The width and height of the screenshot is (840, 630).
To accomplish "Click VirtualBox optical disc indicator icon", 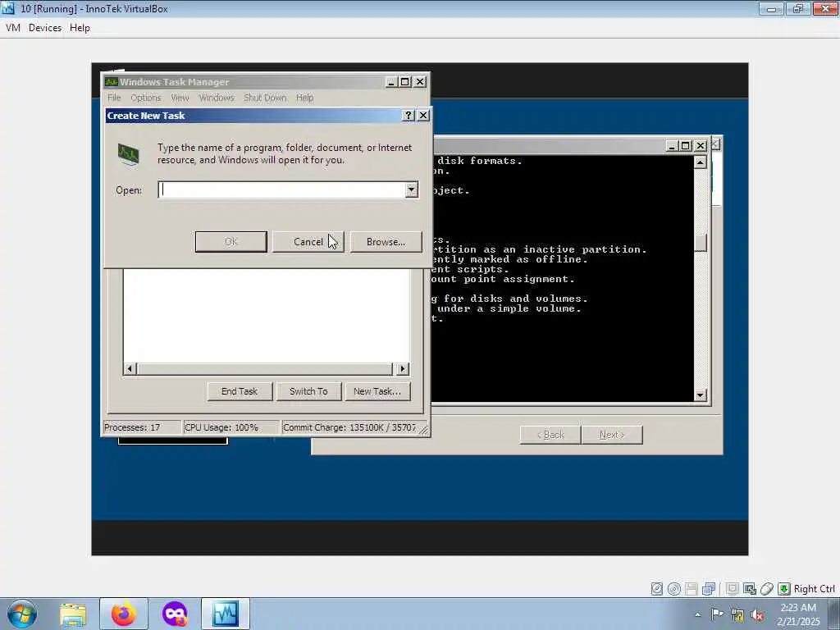I will coord(674,589).
